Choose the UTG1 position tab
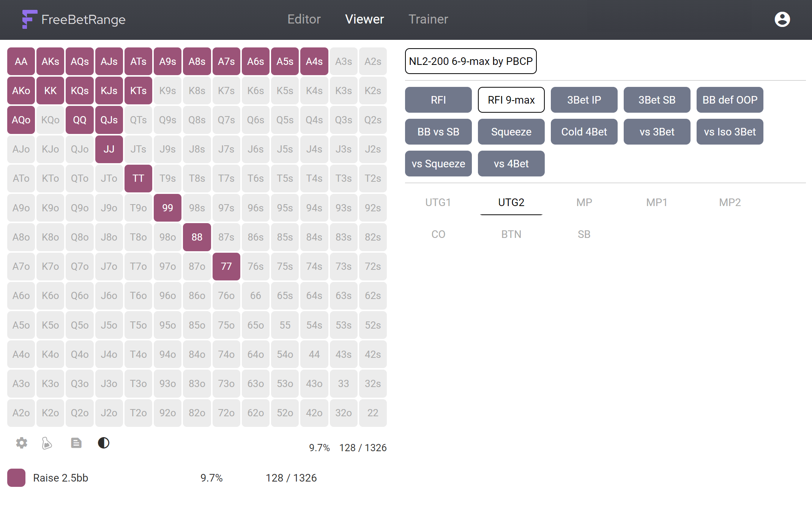The image size is (812, 521). click(x=438, y=202)
